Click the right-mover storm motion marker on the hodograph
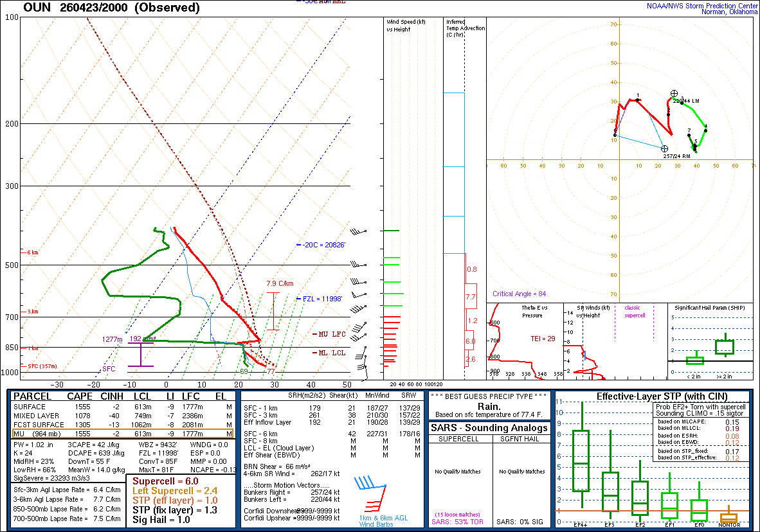The height and width of the screenshot is (532, 760). tap(664, 149)
